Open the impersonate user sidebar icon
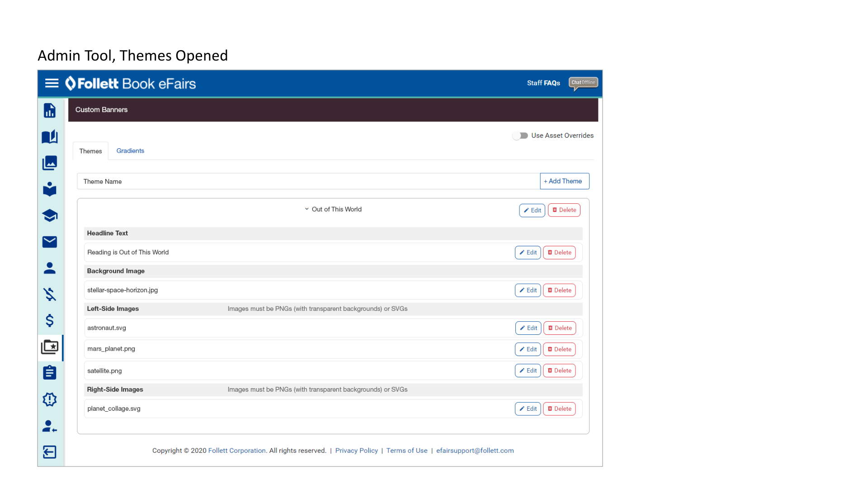This screenshot has height=488, width=868. (x=50, y=426)
